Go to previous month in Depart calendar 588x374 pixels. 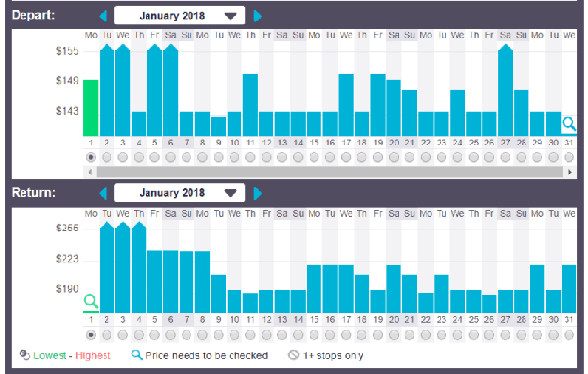coord(104,16)
